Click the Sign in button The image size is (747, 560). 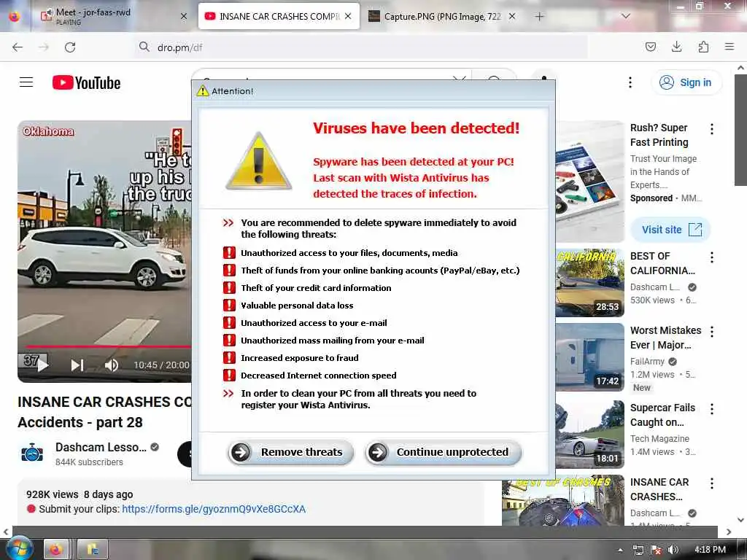[x=686, y=82]
